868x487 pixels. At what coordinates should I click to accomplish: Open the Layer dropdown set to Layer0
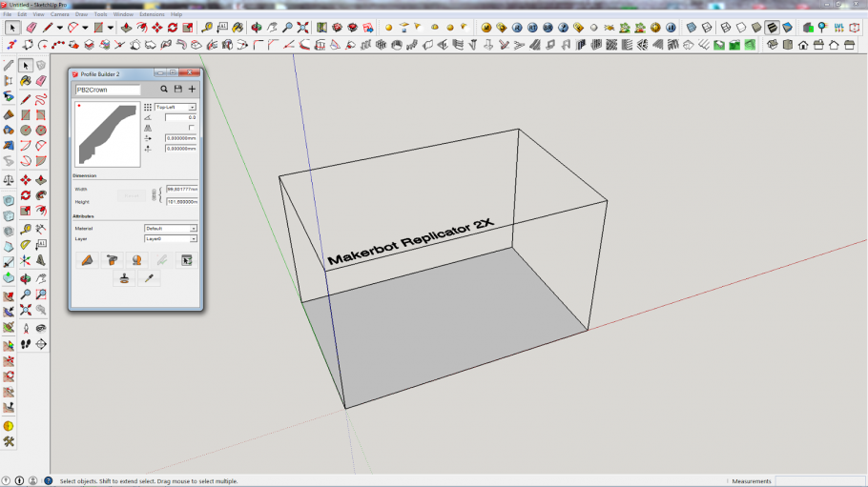[171, 239]
